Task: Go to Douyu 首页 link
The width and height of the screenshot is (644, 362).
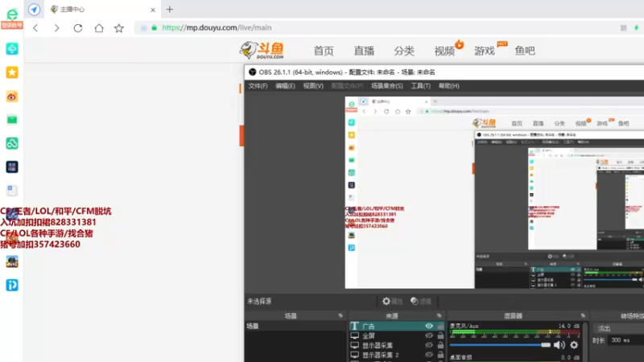Action: (x=324, y=51)
